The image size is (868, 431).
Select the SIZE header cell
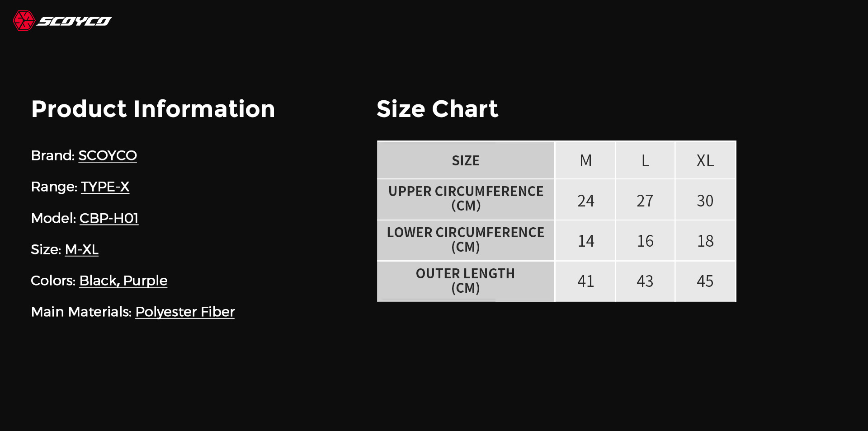[466, 160]
